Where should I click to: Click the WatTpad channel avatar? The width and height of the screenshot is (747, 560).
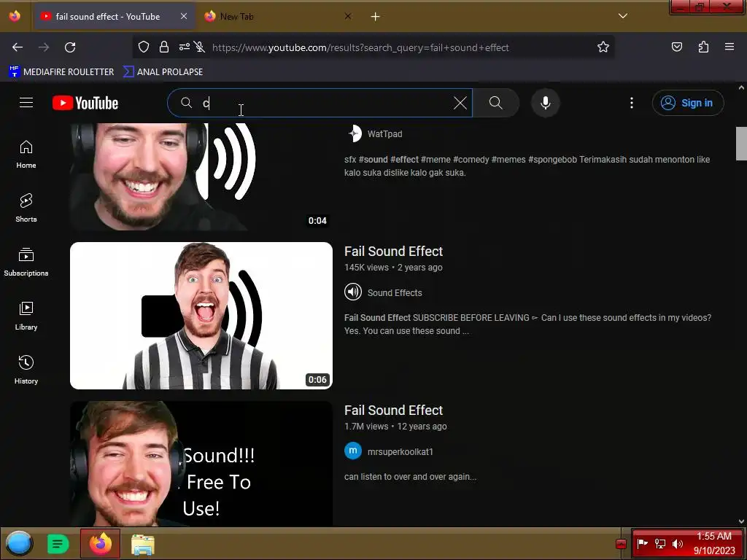(354, 134)
